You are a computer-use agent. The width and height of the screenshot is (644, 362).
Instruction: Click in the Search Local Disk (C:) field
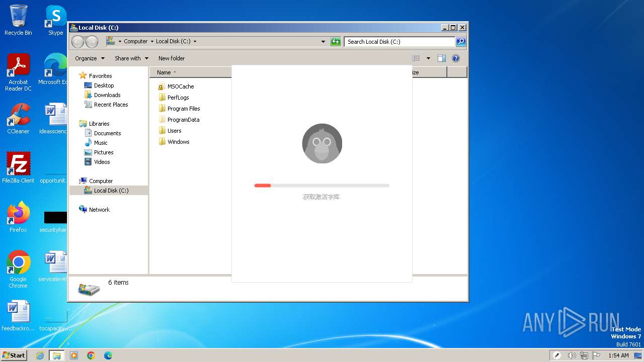[400, 42]
